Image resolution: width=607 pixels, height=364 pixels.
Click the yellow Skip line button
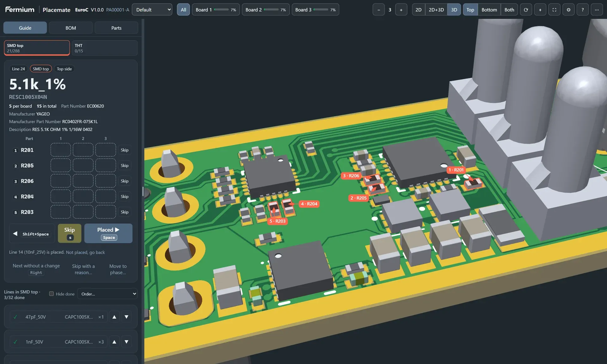[70, 233]
